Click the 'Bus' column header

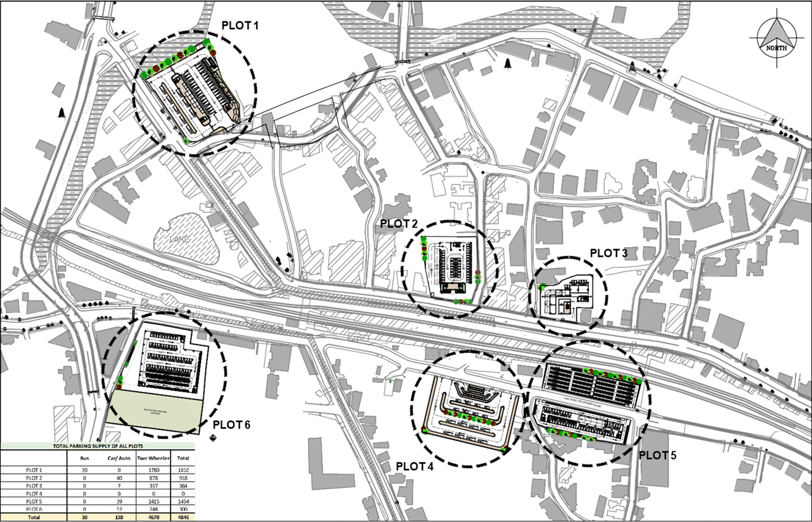[x=84, y=458]
